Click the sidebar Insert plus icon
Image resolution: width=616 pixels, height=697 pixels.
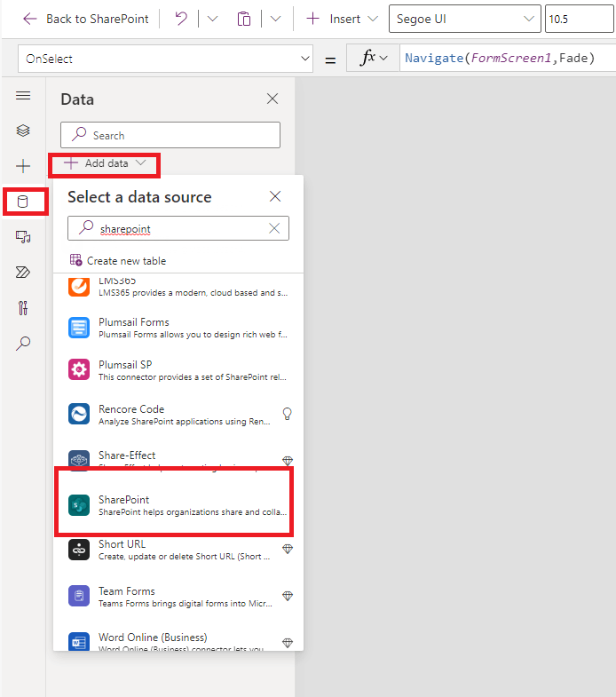(23, 166)
